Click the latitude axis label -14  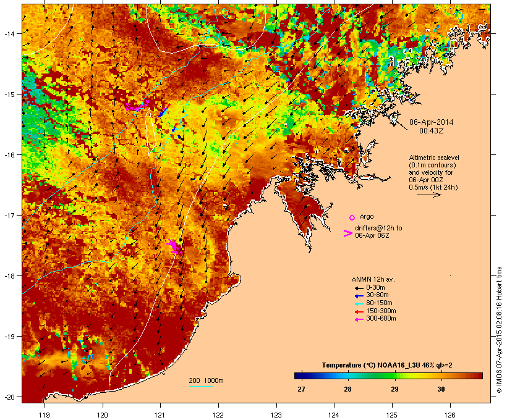(9, 33)
